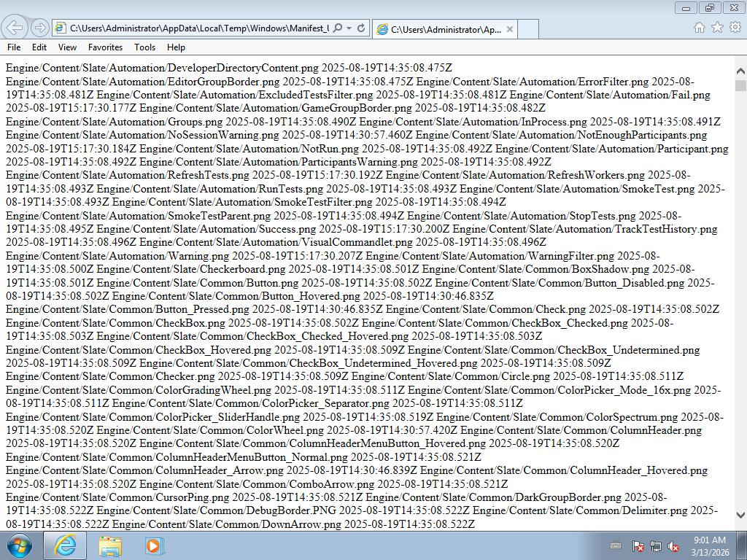Open the View menu
This screenshot has width=747, height=560.
[x=67, y=47]
